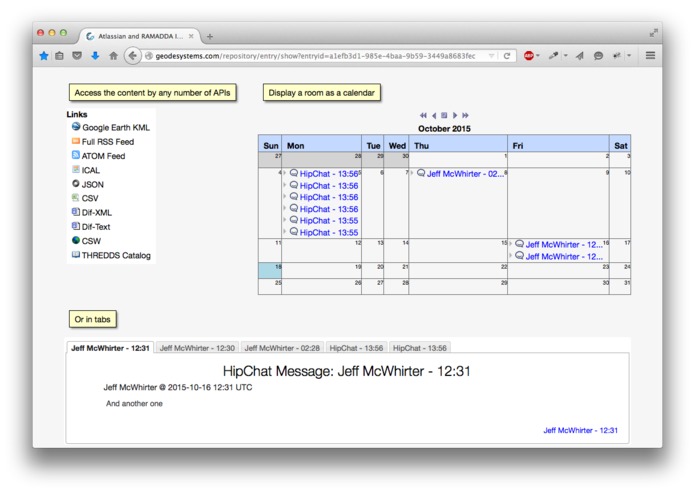Open the ICAL link text
The height and width of the screenshot is (494, 695).
pos(90,170)
